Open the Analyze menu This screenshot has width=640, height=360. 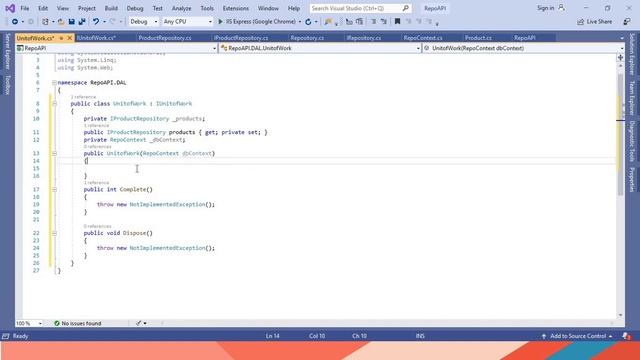[181, 8]
